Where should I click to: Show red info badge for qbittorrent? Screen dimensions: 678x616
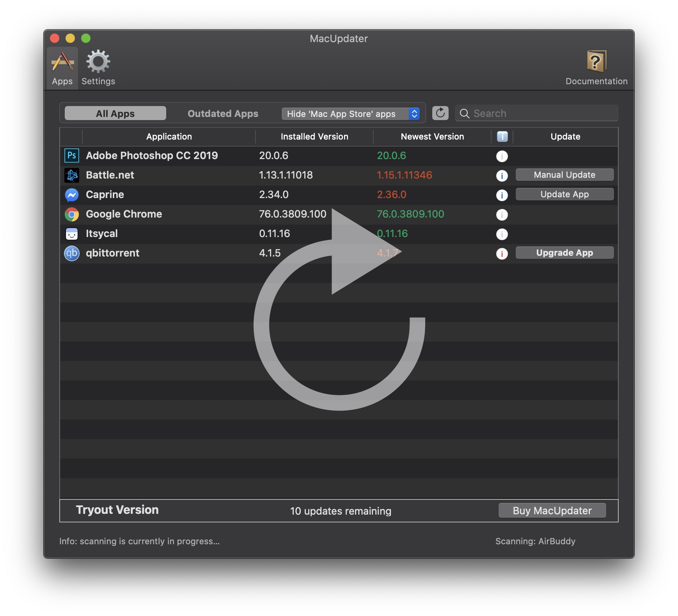pos(502,254)
